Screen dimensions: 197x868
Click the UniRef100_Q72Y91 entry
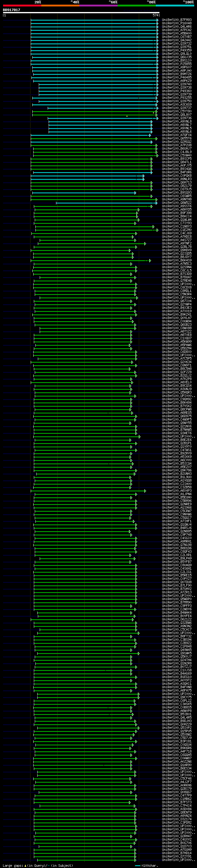pyautogui.click(x=177, y=857)
